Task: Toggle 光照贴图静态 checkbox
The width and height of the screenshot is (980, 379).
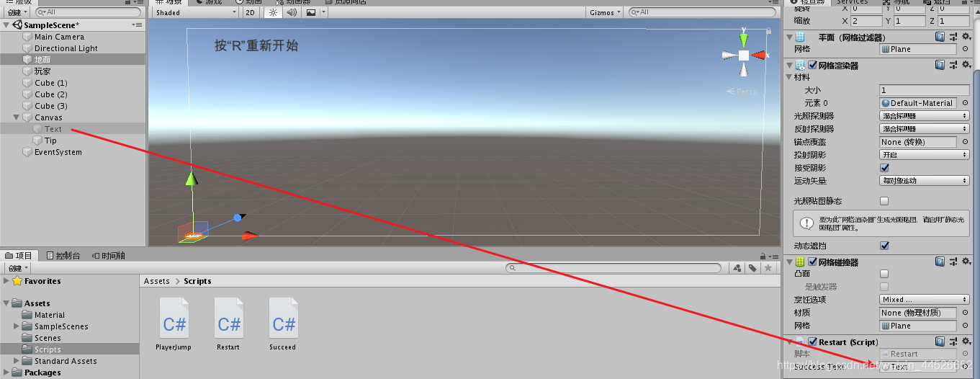Action: point(884,201)
